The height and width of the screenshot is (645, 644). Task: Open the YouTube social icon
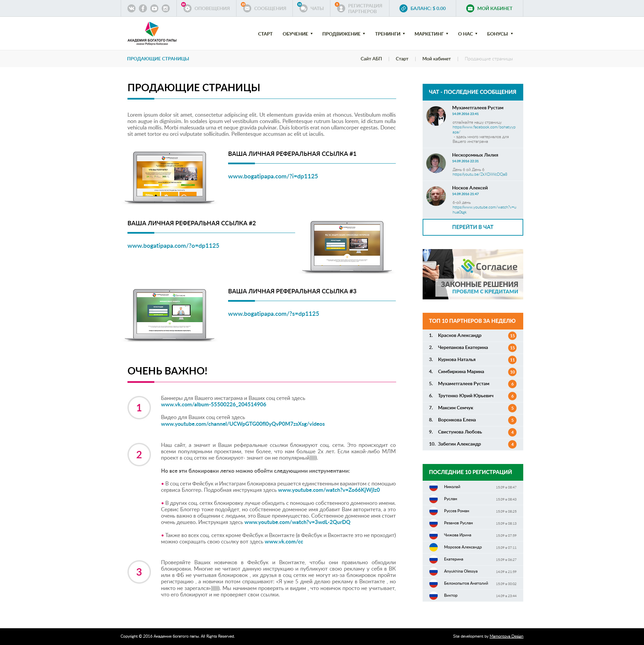[154, 8]
